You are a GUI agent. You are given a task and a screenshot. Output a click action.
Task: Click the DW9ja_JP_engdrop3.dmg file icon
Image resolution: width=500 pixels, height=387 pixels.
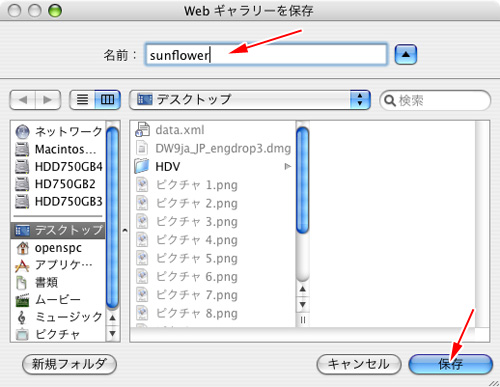[x=142, y=148]
